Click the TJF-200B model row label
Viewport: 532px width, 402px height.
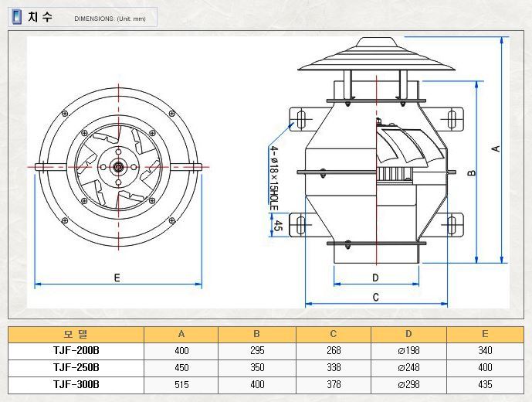(76, 350)
